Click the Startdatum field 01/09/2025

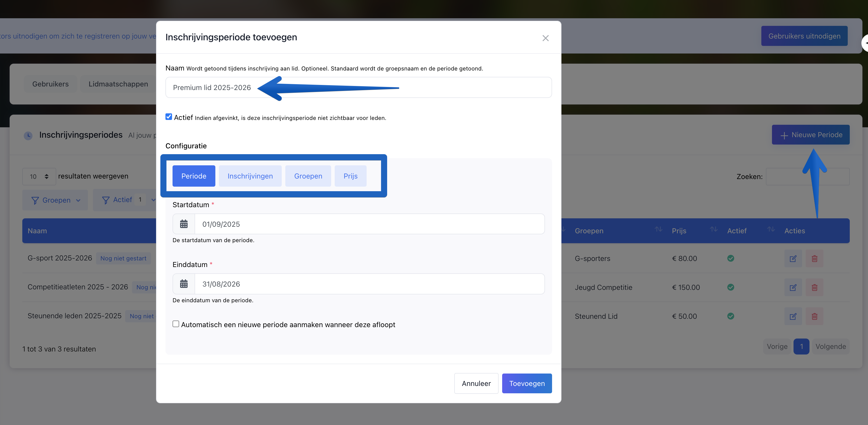click(369, 224)
